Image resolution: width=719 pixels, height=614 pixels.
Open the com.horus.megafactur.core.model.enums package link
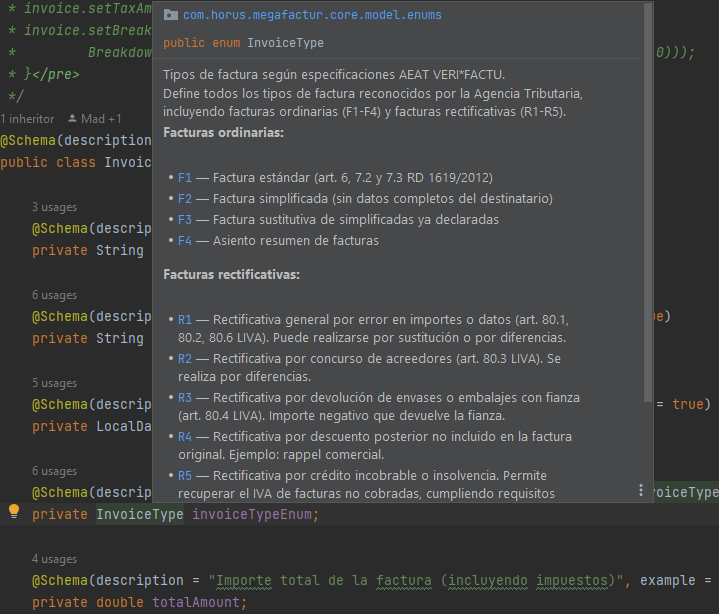[x=312, y=16]
